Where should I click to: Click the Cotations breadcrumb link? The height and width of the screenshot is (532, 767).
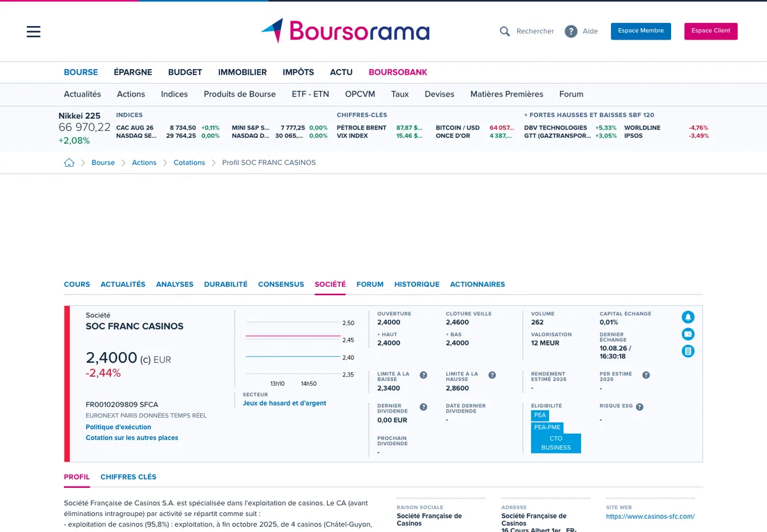click(x=189, y=162)
